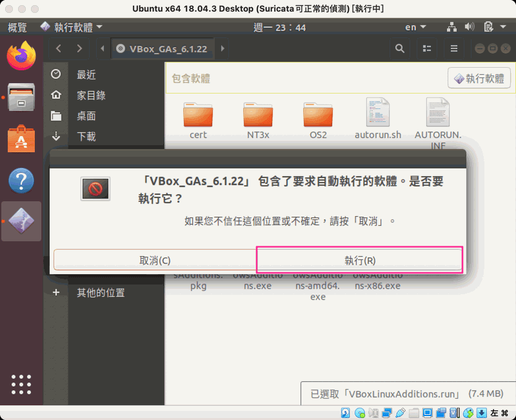516x420 pixels.
Task: Click the audio icon in the VirtualBox status bar
Action: coord(373,412)
